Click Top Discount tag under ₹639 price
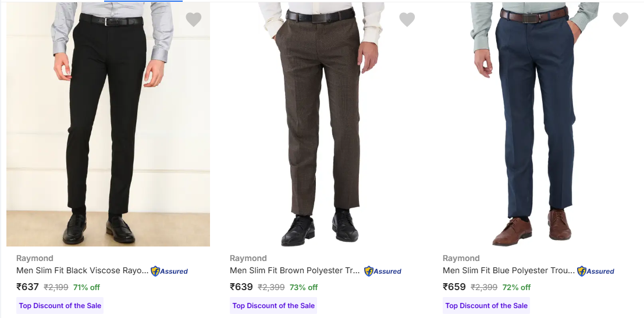 tap(273, 305)
